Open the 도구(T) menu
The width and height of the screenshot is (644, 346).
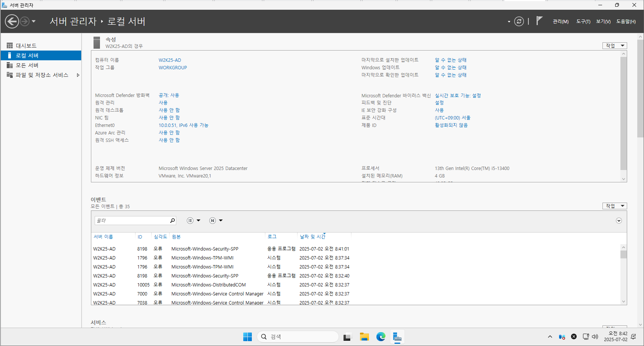pyautogui.click(x=583, y=21)
